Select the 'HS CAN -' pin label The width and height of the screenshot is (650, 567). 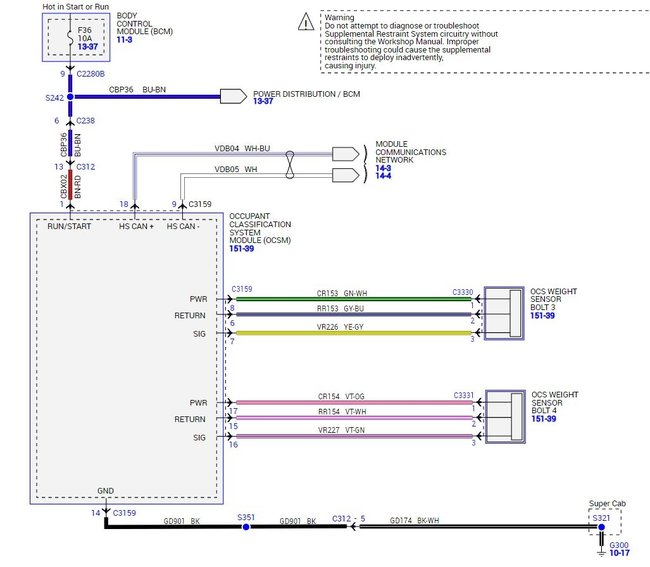pyautogui.click(x=183, y=226)
